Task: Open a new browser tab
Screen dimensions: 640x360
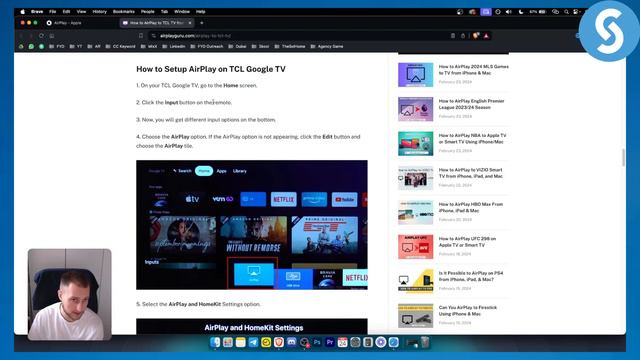Action: coord(202,23)
